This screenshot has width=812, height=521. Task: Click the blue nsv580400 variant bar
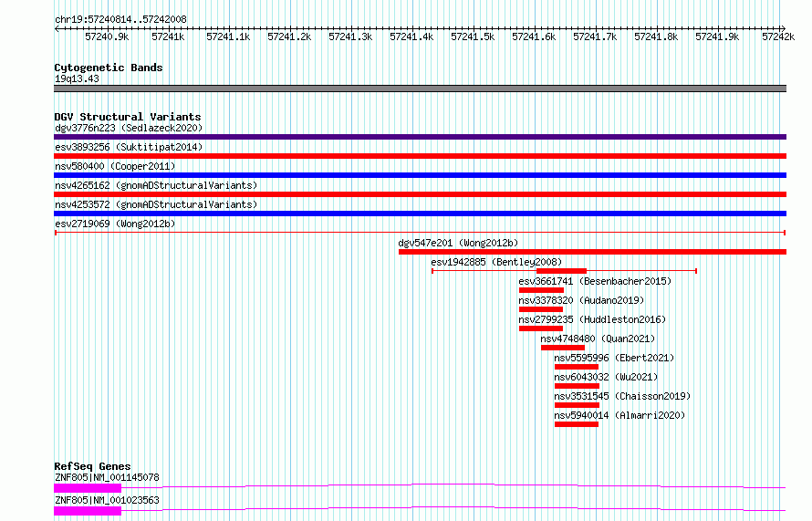(420, 175)
